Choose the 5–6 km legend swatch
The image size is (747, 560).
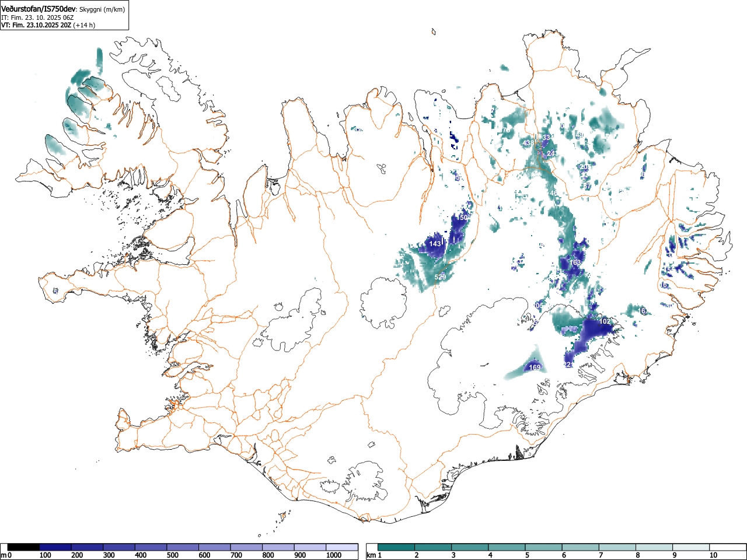point(544,547)
